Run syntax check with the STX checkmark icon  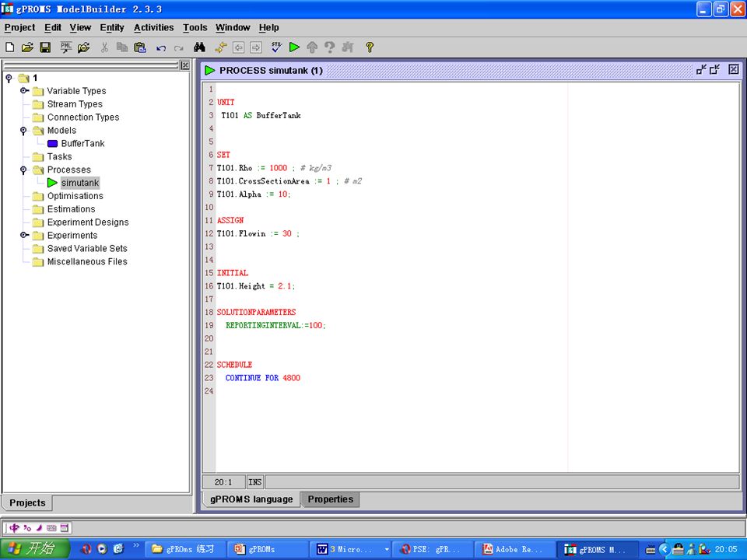click(x=276, y=47)
